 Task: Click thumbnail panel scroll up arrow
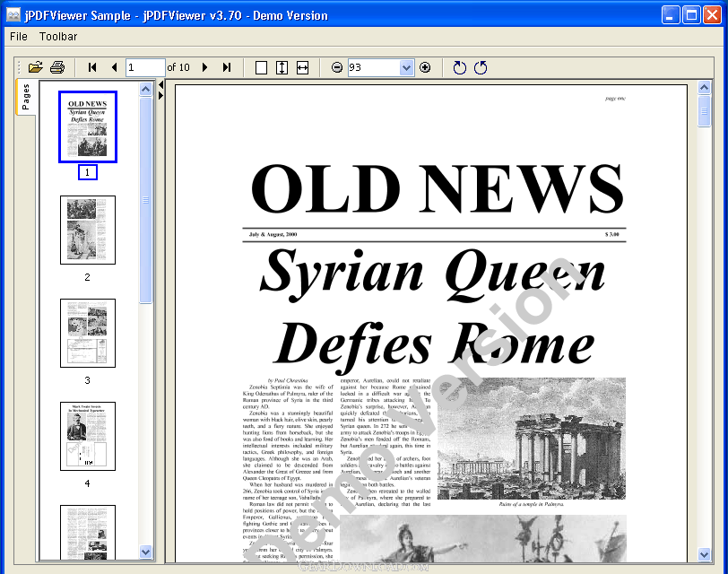click(146, 89)
